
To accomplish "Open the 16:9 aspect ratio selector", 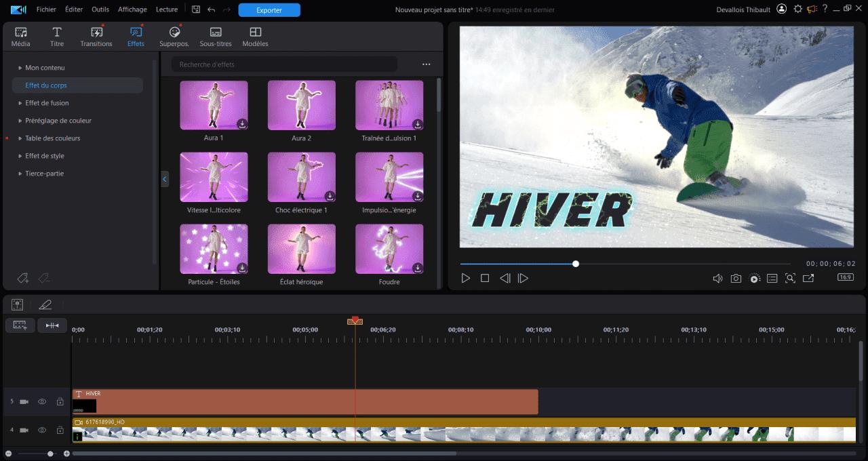I will point(846,277).
